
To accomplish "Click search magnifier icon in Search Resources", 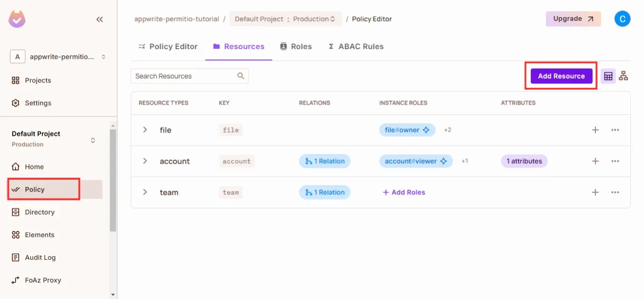I will (241, 76).
